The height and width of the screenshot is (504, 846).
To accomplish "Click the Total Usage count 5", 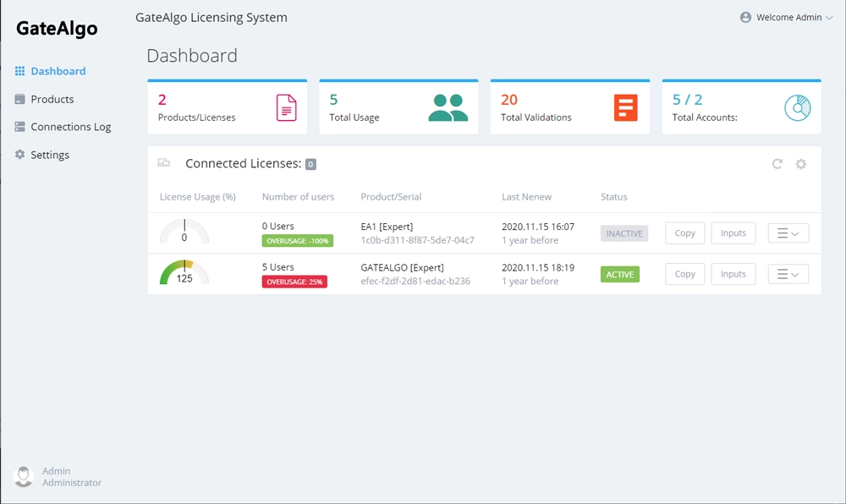I will (x=333, y=100).
